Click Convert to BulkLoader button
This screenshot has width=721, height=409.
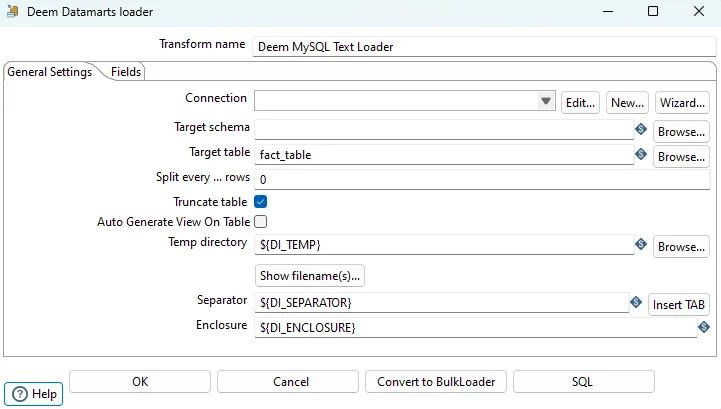[x=436, y=382]
